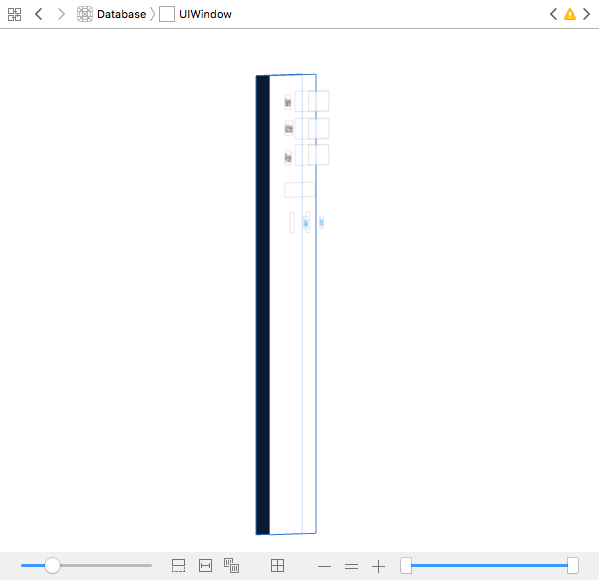Click the UIWindow square icon
This screenshot has height=580, width=599.
[167, 14]
